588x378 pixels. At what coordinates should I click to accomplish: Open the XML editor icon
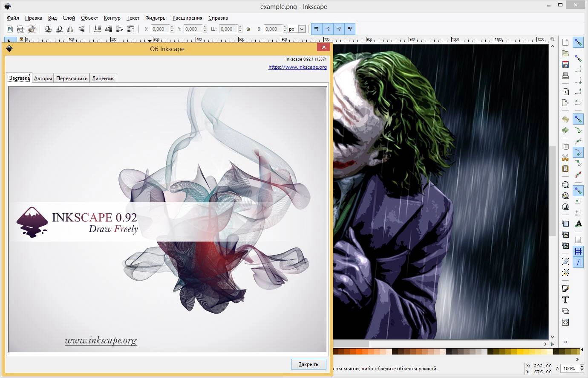click(x=565, y=322)
